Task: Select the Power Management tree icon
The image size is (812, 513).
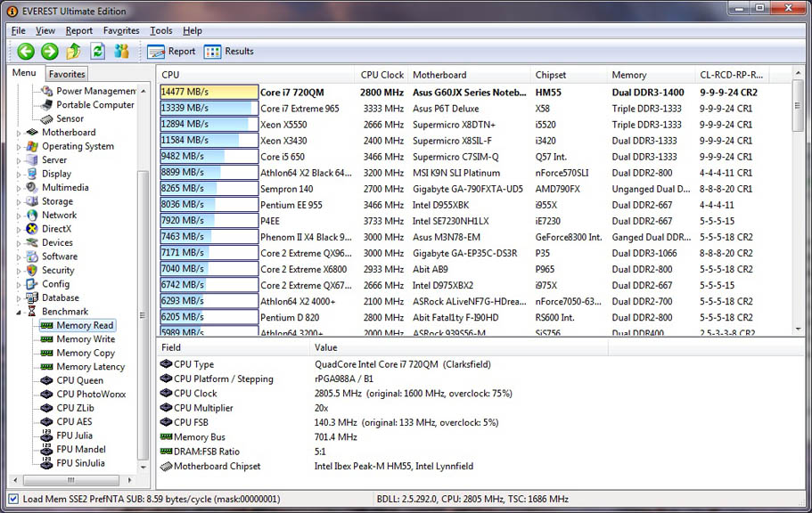Action: (47, 91)
